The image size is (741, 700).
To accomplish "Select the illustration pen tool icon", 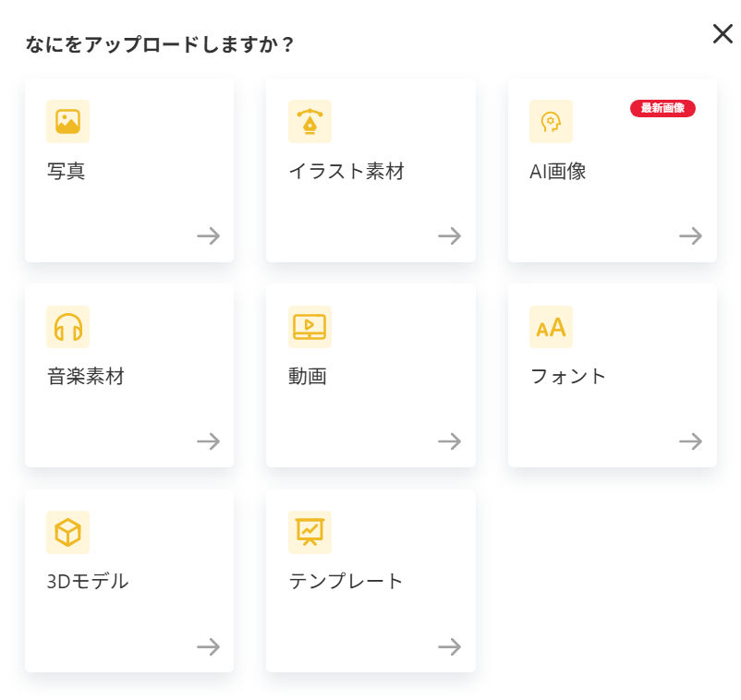I will [310, 121].
